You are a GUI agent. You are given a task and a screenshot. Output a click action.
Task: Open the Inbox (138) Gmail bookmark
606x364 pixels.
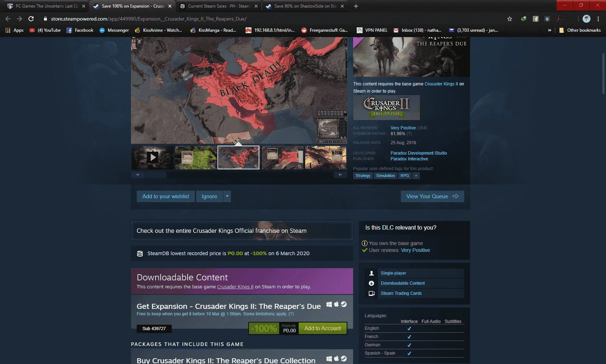click(x=417, y=30)
